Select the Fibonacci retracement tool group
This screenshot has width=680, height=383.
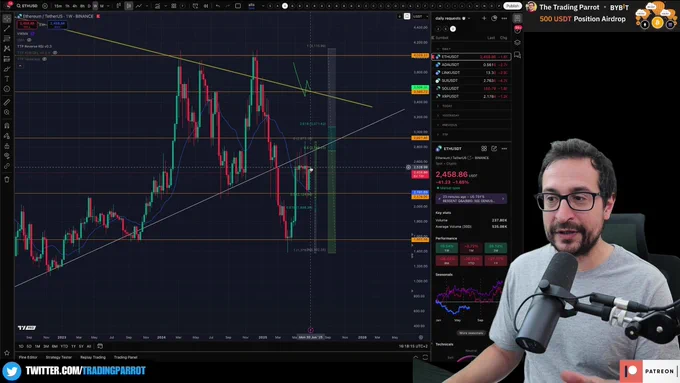point(7,39)
